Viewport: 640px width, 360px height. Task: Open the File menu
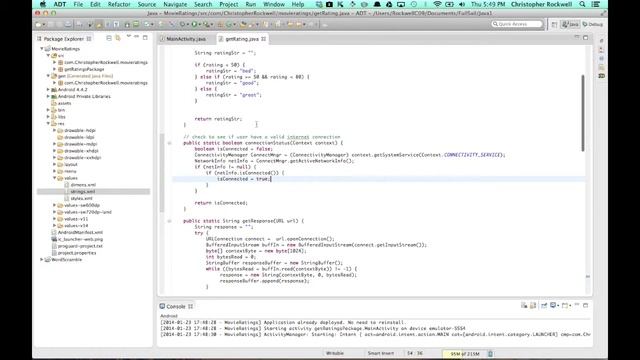click(x=78, y=4)
